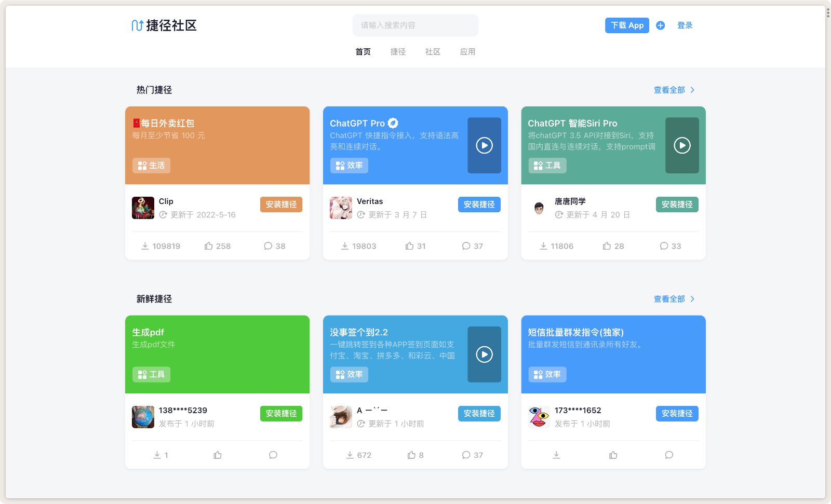Open the ChatGPT 智能Siri Pro card title
Image resolution: width=831 pixels, height=504 pixels.
point(572,123)
